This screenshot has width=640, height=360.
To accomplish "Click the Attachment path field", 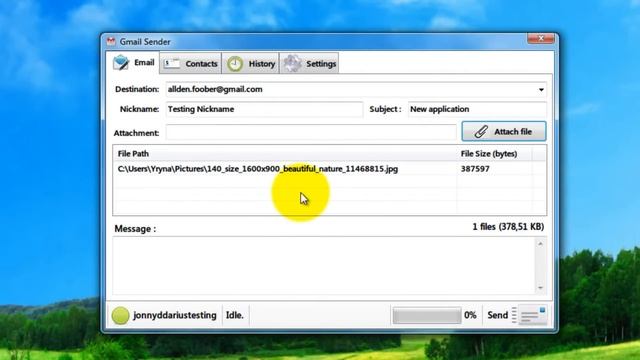I will 311,133.
